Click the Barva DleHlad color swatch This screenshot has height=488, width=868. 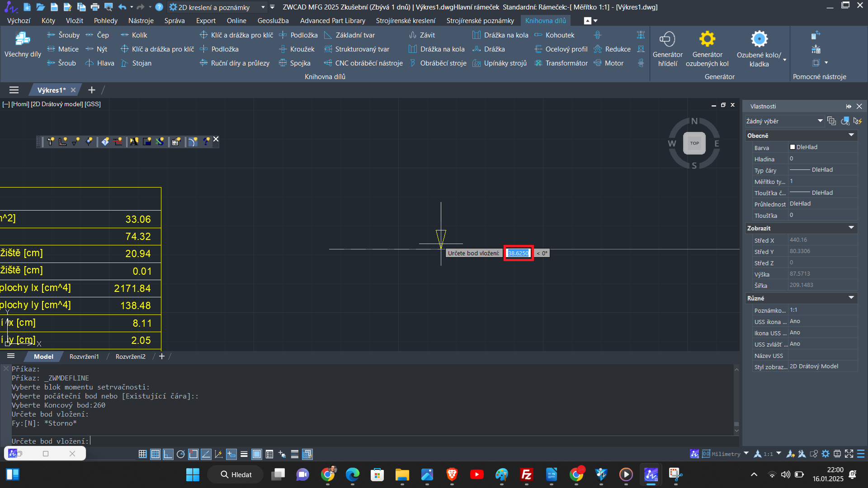tap(793, 147)
